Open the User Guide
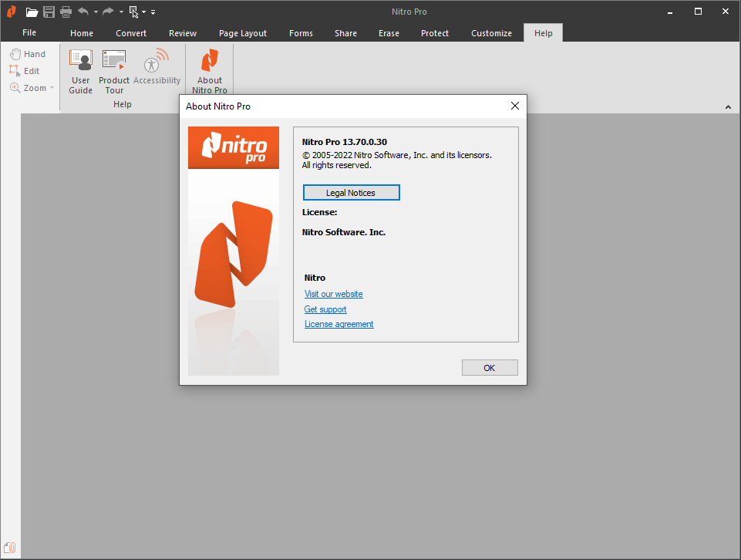741x560 pixels. [81, 72]
